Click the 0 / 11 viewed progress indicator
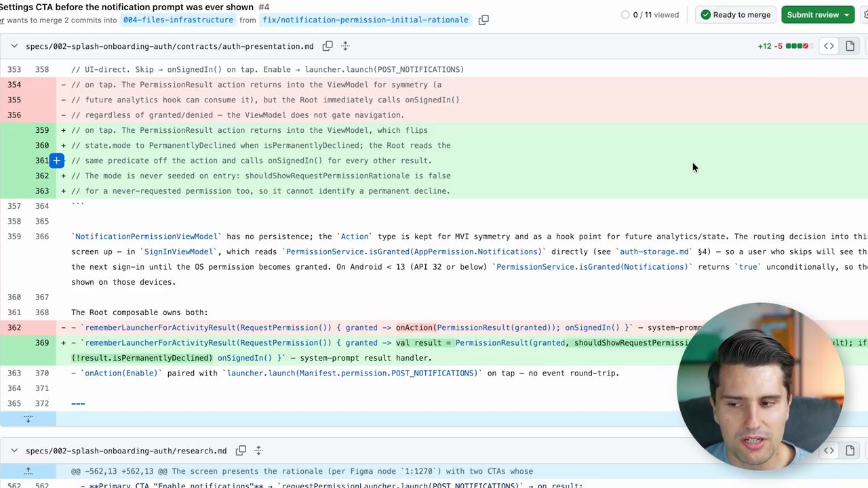 coord(650,15)
